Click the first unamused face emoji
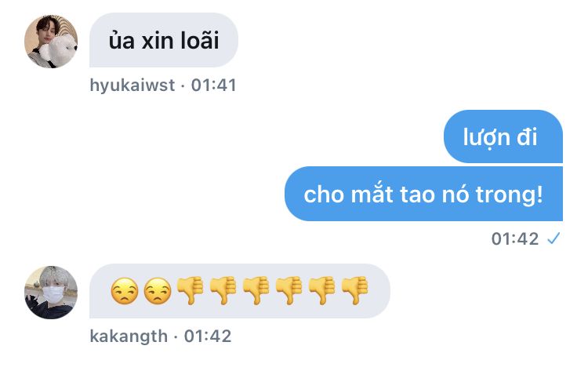The image size is (588, 382). point(125,291)
